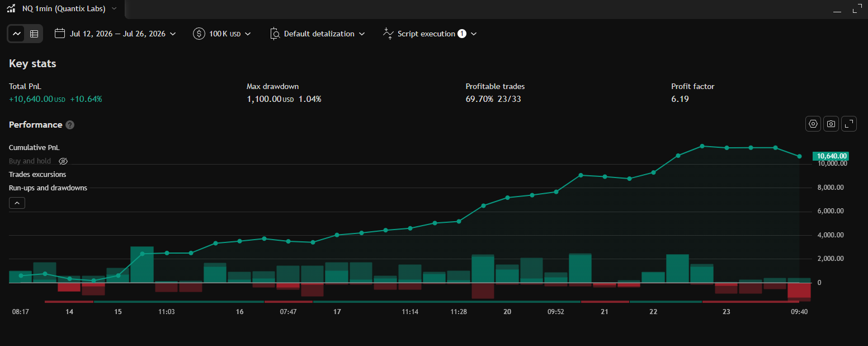The image size is (868, 346).
Task: Switch to chart overview view
Action: 17,34
